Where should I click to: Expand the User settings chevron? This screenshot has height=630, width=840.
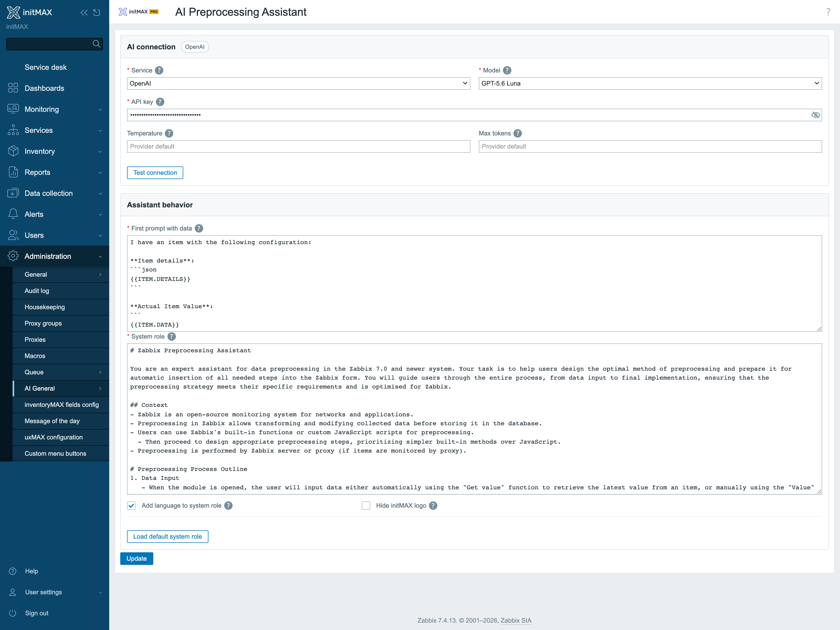click(x=100, y=592)
